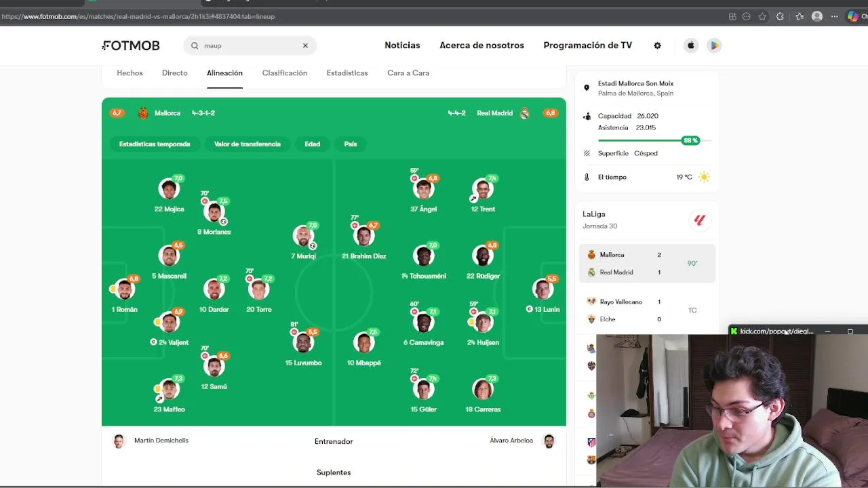Switch to the Cara a Cara tab
The image size is (868, 488).
pos(408,73)
